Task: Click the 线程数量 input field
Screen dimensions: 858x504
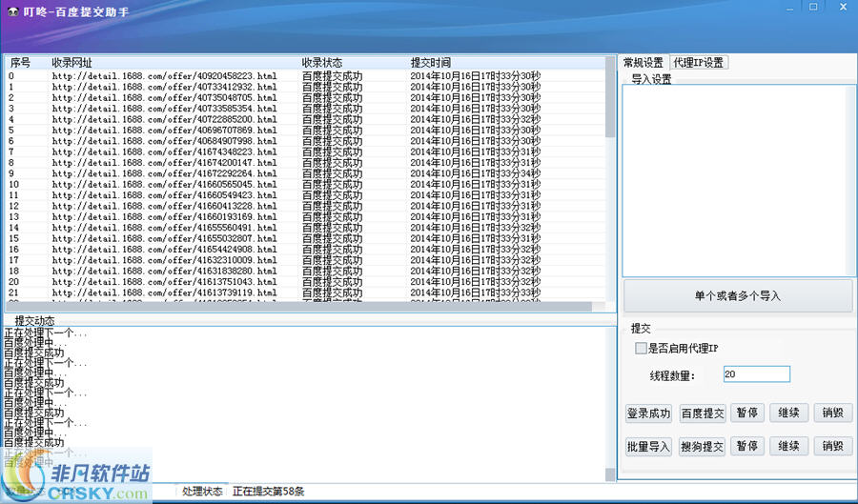Action: pyautogui.click(x=756, y=373)
